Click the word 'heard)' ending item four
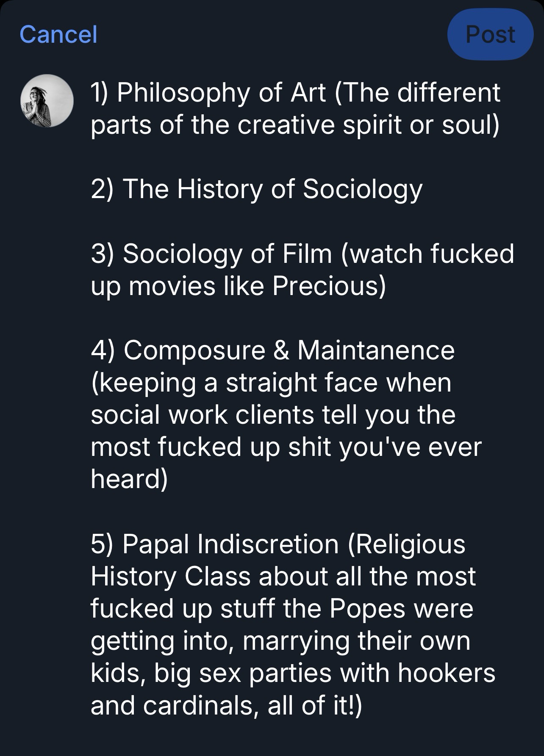 click(129, 479)
